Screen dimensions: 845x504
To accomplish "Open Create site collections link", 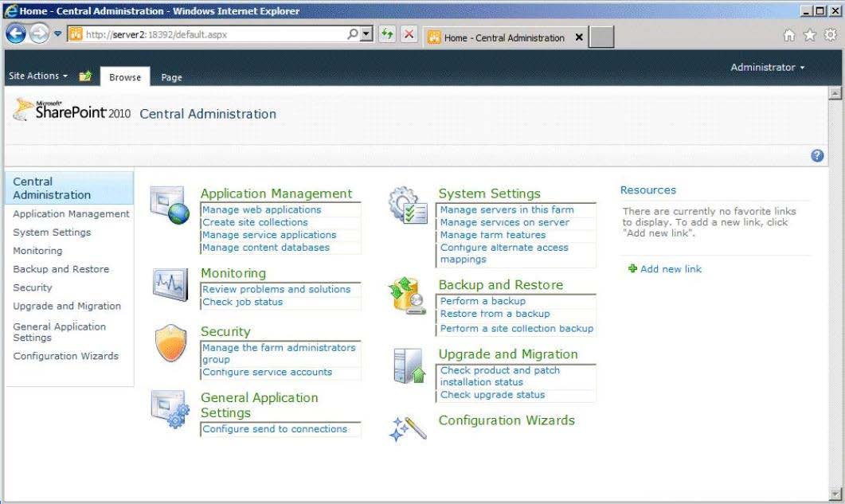I will pos(255,222).
